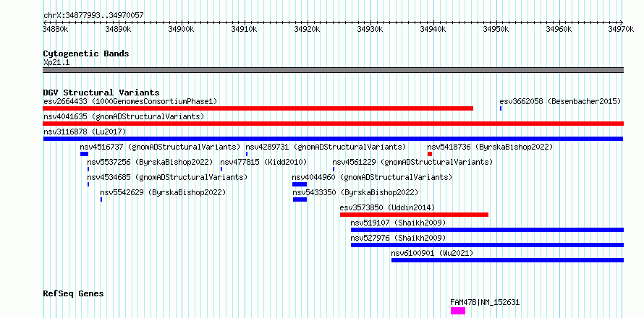Screen dimensions: 644x318
Task: Click the esv3662058 (Besenbacher2015) label
Action: [560, 101]
